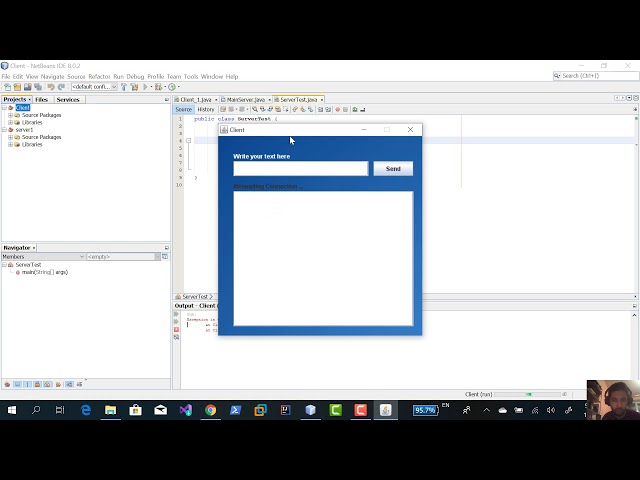This screenshot has height=480, width=640.
Task: Toggle Show Inner Classes filter in Navigator
Action: pos(48,384)
